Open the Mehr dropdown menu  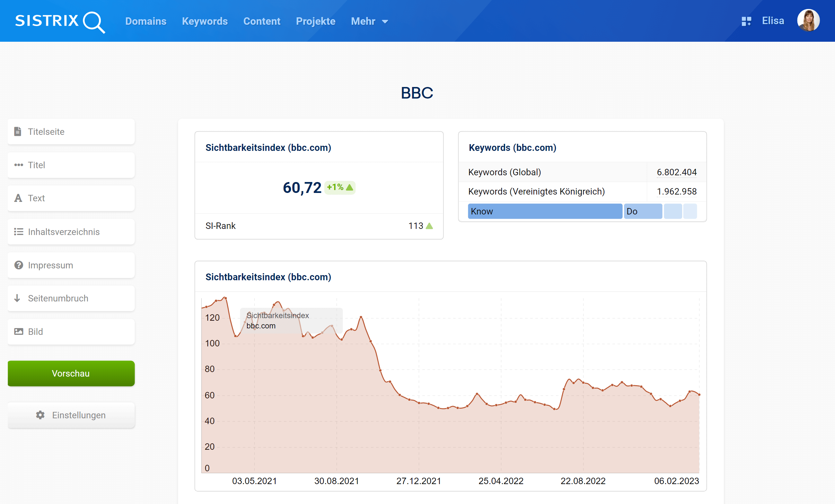[368, 21]
